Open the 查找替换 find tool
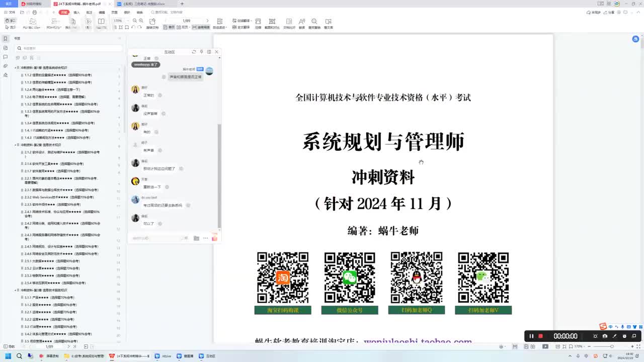This screenshot has height=362, width=644. coord(314,23)
